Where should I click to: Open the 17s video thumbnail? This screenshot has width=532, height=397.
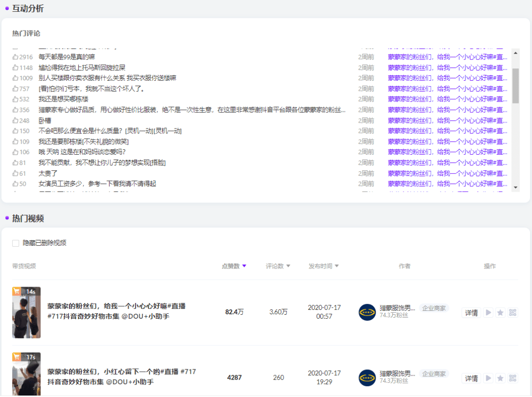coord(27,374)
